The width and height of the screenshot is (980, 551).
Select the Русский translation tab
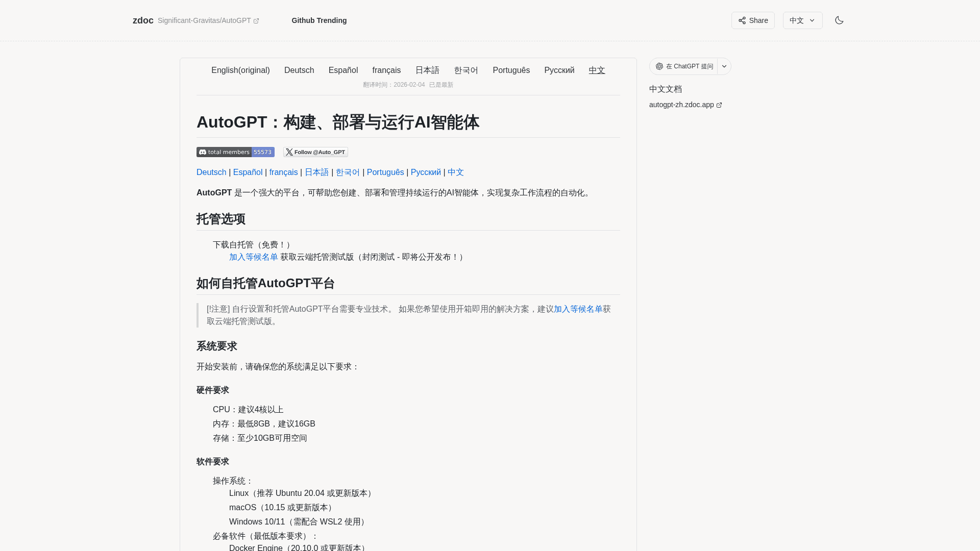pos(559,70)
